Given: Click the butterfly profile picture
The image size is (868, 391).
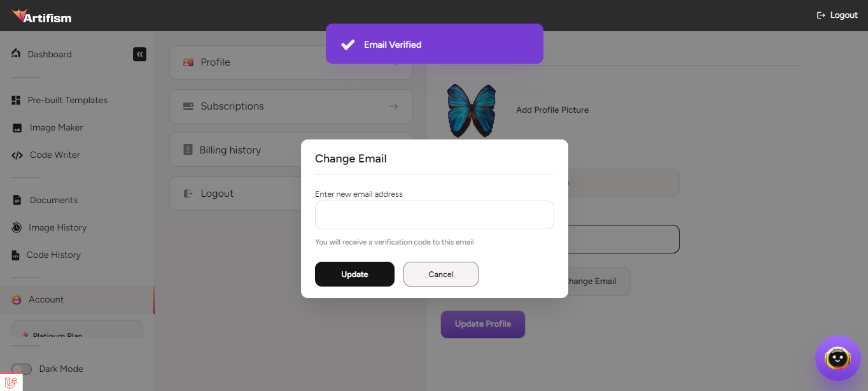Looking at the screenshot, I should click(471, 110).
